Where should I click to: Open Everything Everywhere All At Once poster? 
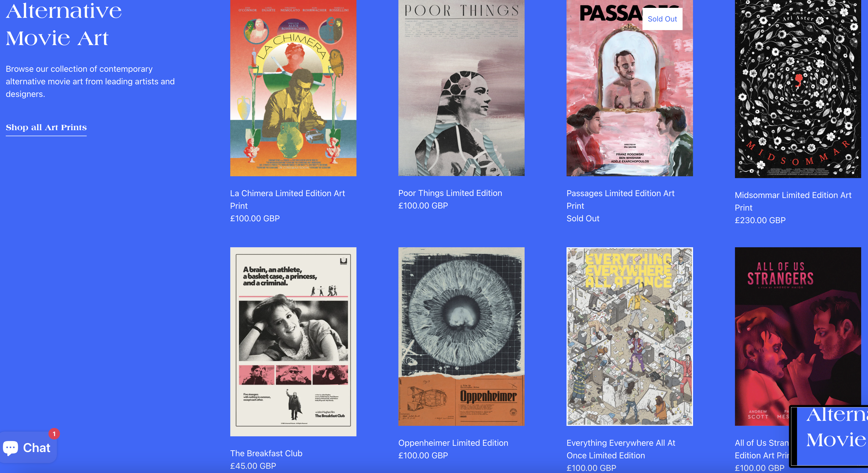click(x=629, y=336)
